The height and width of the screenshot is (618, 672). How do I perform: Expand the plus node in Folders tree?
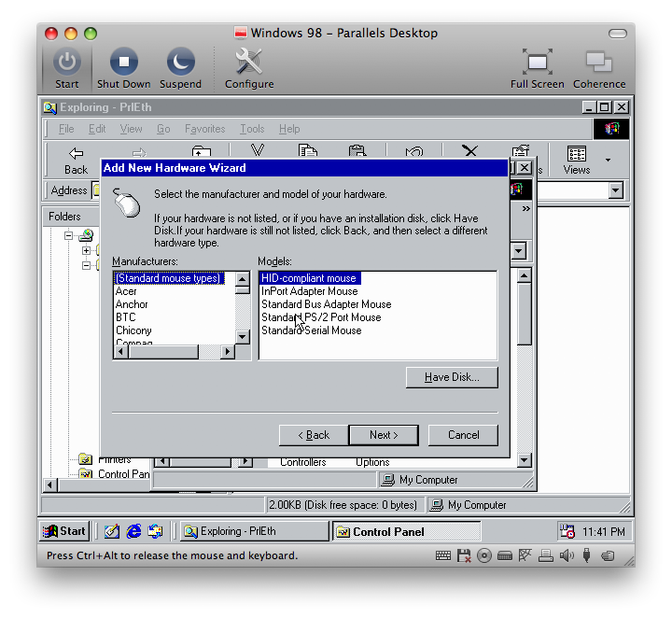point(86,251)
